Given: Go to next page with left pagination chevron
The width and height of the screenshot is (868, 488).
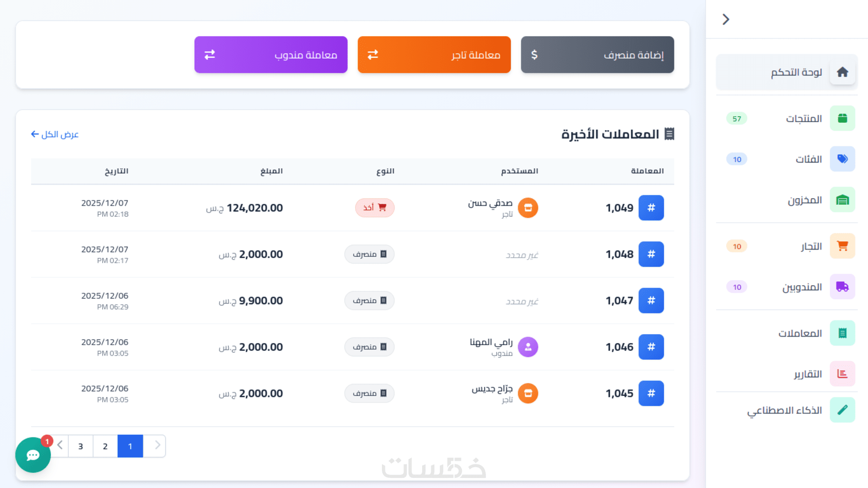Looking at the screenshot, I should point(60,446).
